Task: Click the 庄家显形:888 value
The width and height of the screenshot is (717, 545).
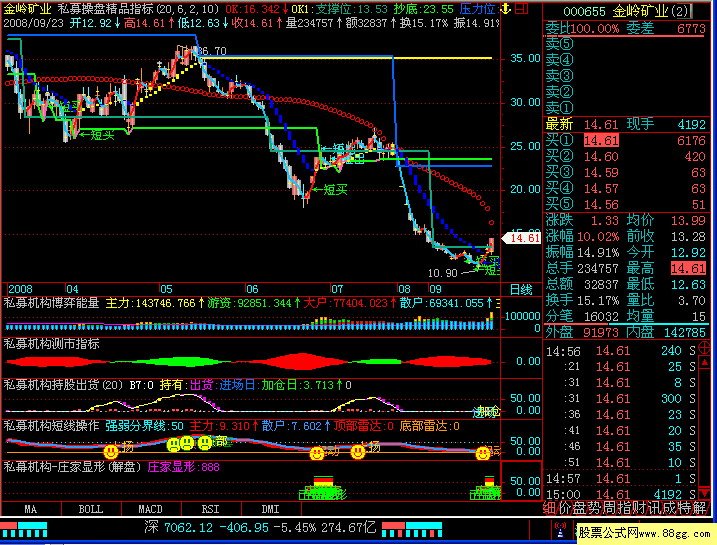Action: tap(184, 467)
